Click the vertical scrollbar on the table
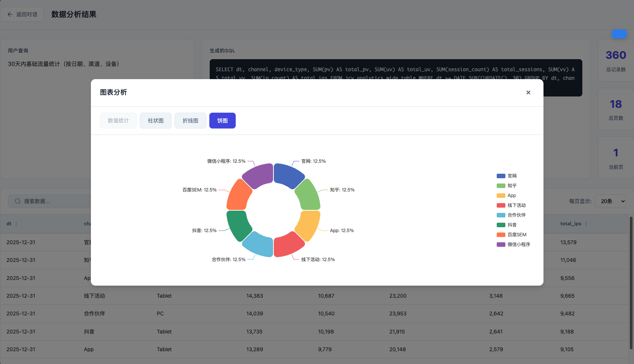The image size is (634, 364). (631, 283)
